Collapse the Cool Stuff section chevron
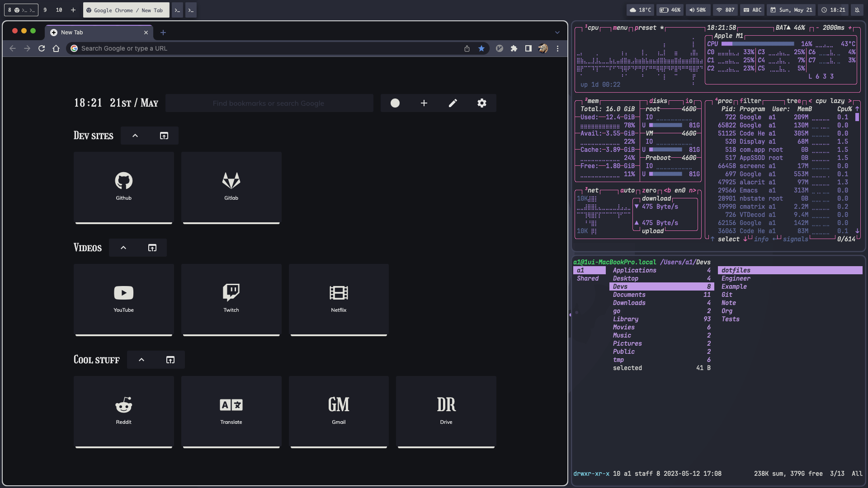The height and width of the screenshot is (488, 868). point(141,360)
